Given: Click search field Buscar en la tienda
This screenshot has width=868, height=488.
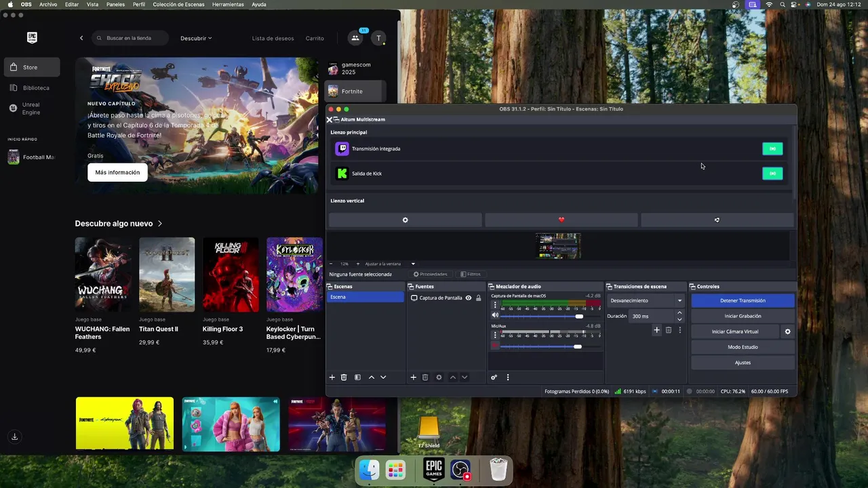Looking at the screenshot, I should (x=132, y=38).
